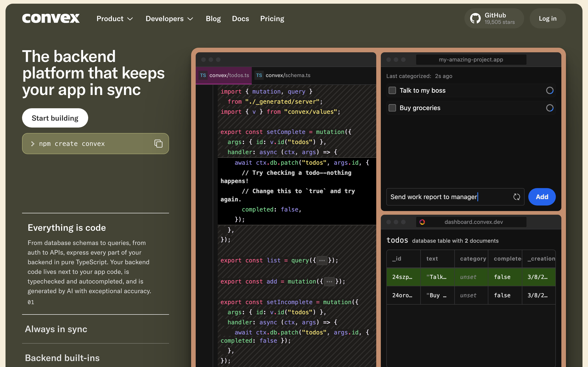Click the TS icon on todos.ts tab

(203, 75)
